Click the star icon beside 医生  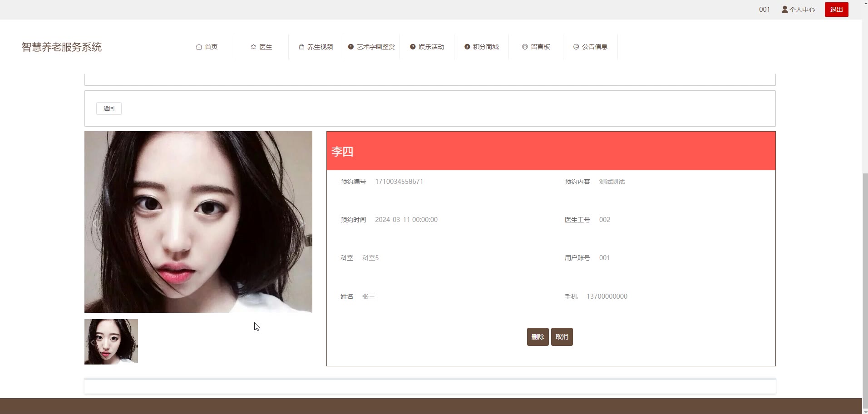pos(253,47)
